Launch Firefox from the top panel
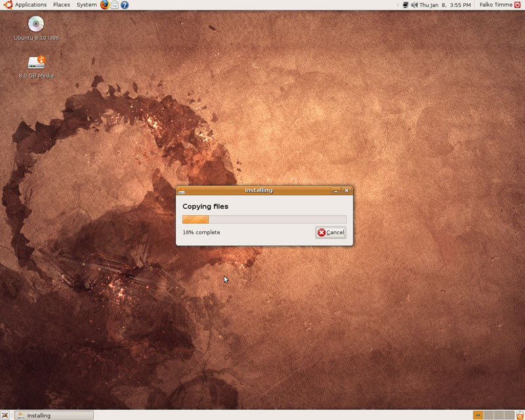Viewport: 525px width, 420px height. [x=105, y=5]
